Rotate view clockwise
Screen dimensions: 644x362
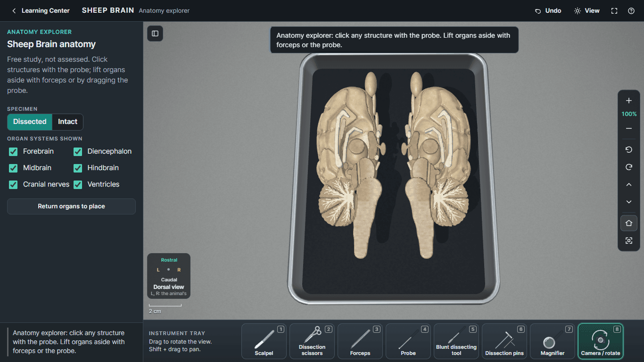tap(629, 167)
